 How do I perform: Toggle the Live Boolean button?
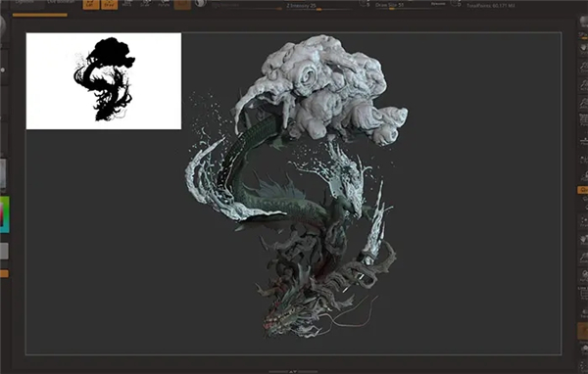point(61,2)
